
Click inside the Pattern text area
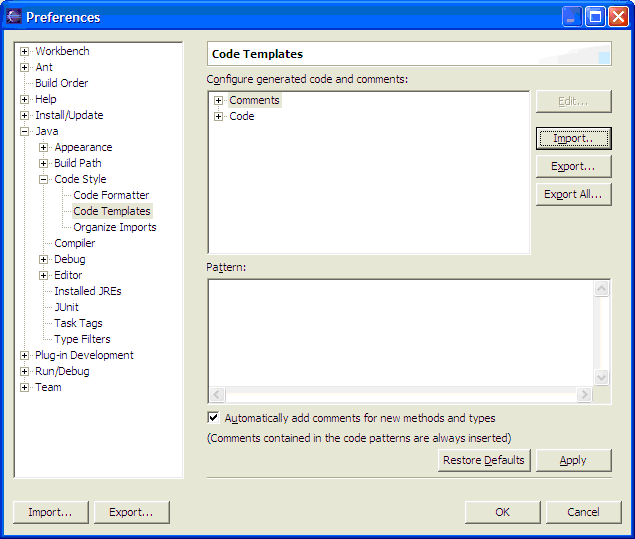[x=400, y=330]
